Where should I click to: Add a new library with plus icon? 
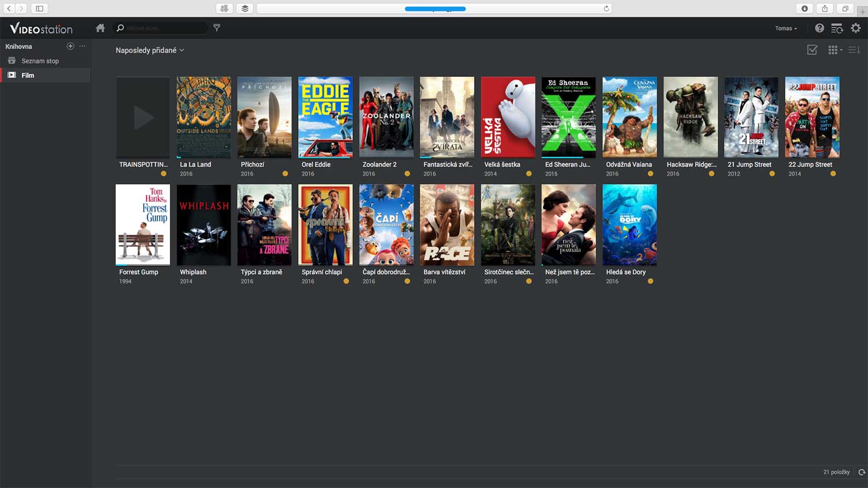(x=71, y=46)
